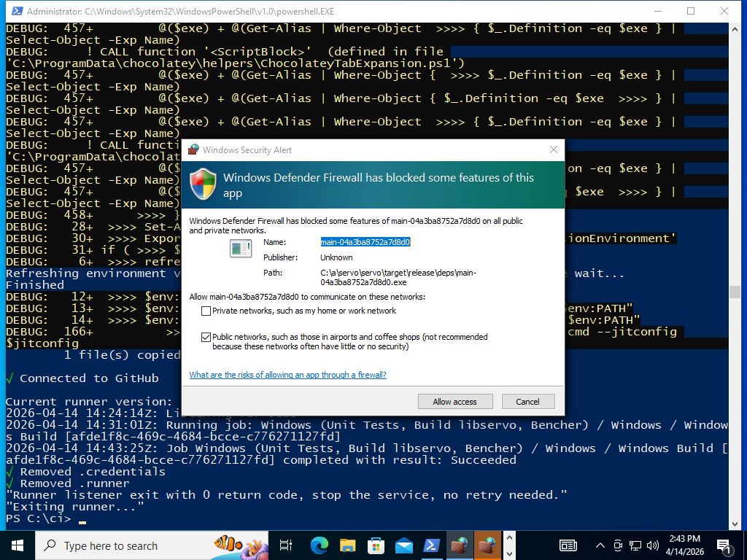This screenshot has width=747, height=560.
Task: Open the firewall risks help link
Action: coord(287,375)
